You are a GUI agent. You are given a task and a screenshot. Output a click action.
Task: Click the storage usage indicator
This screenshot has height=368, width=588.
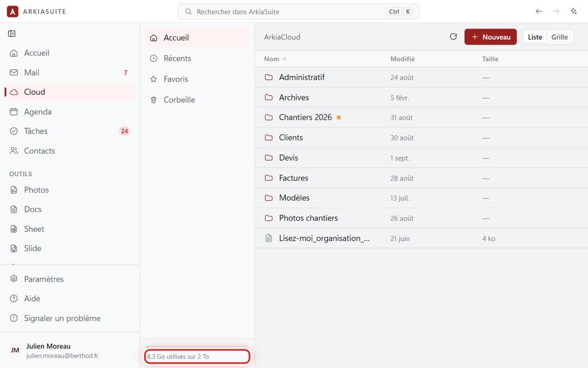(x=197, y=356)
